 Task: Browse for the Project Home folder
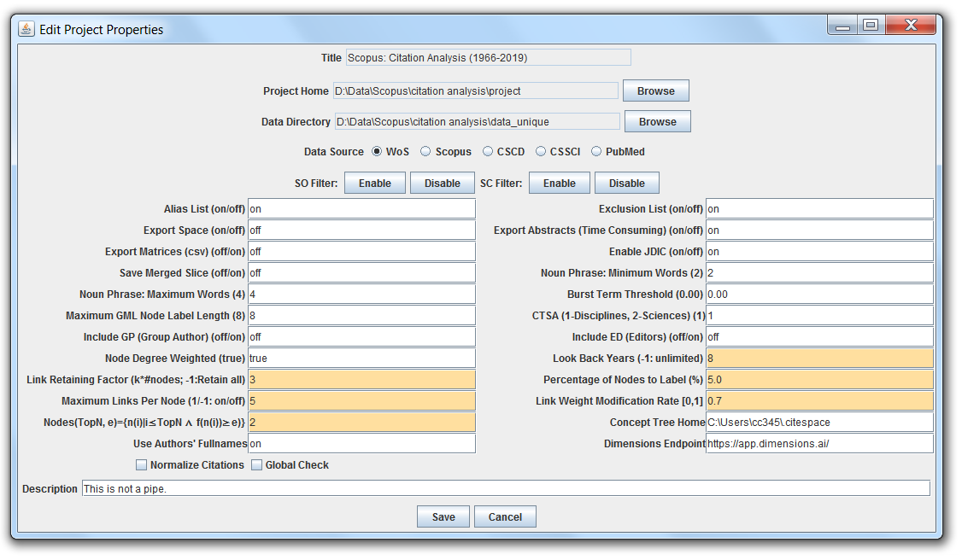coord(656,90)
